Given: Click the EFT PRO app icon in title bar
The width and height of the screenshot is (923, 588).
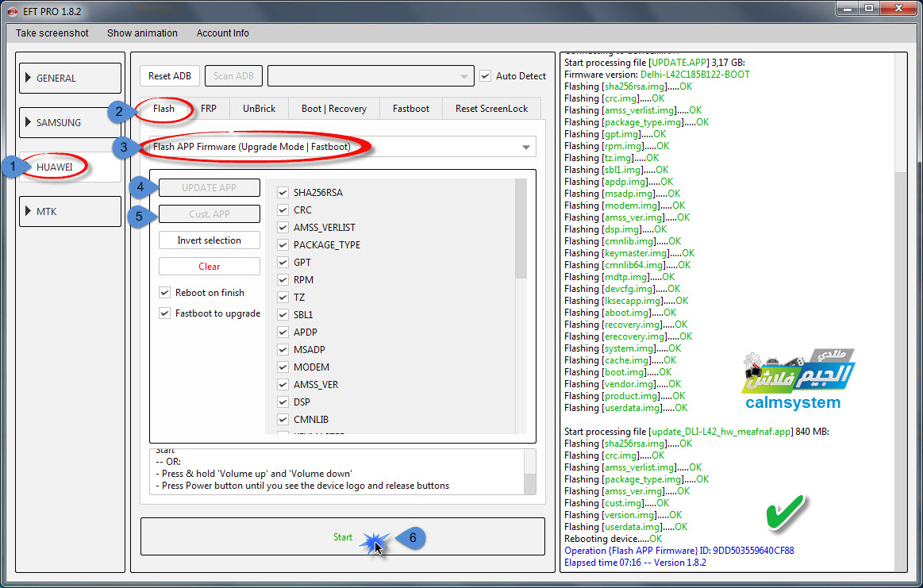Looking at the screenshot, I should tap(13, 11).
